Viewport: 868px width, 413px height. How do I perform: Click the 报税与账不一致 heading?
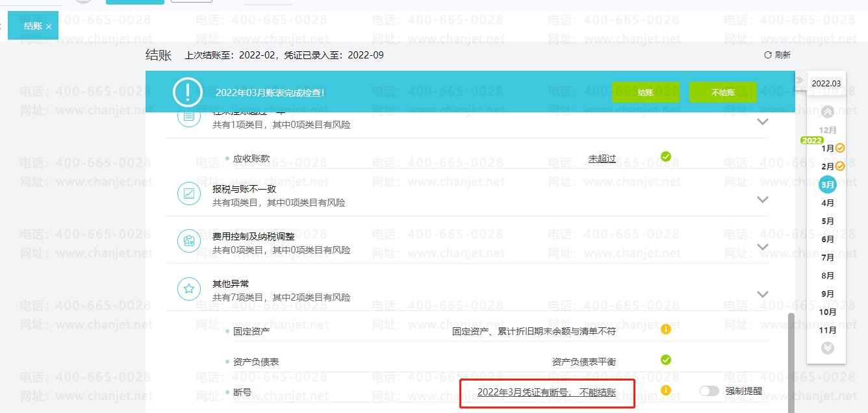point(244,189)
